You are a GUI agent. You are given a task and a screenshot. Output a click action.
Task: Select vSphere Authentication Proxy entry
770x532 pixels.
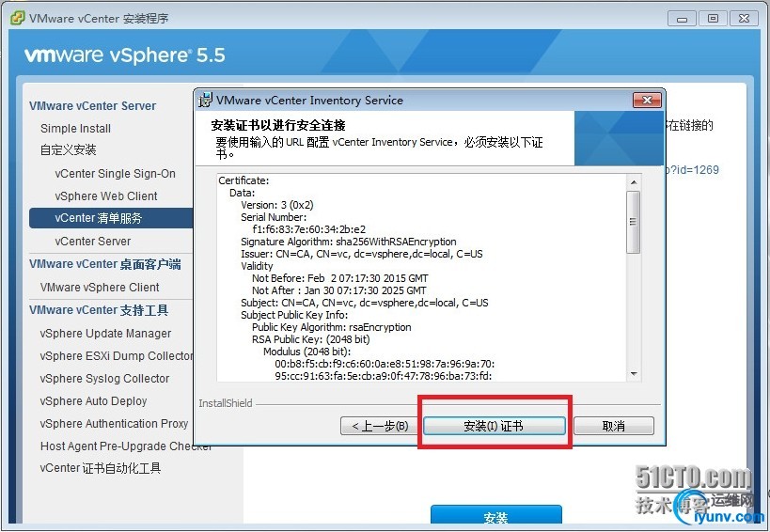[114, 424]
